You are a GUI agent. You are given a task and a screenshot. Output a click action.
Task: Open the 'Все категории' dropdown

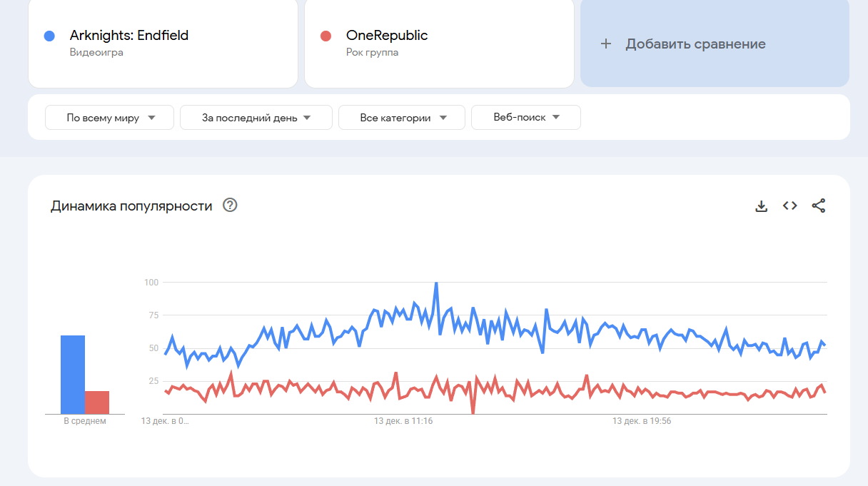click(401, 118)
